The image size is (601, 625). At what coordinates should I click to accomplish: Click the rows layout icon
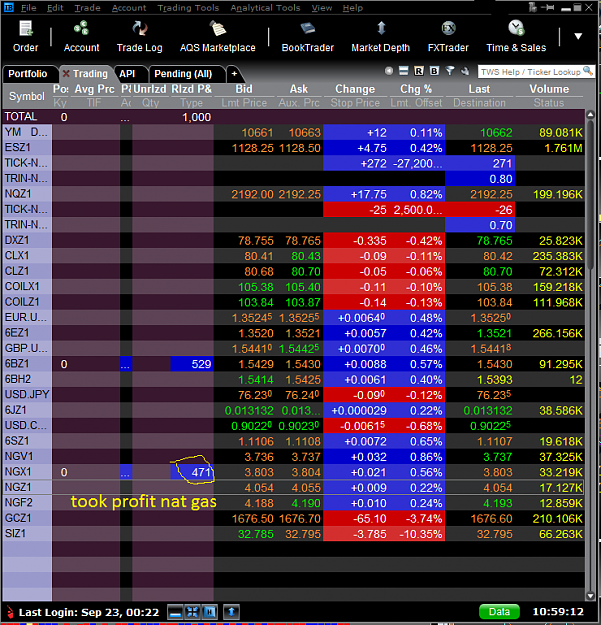pos(404,71)
